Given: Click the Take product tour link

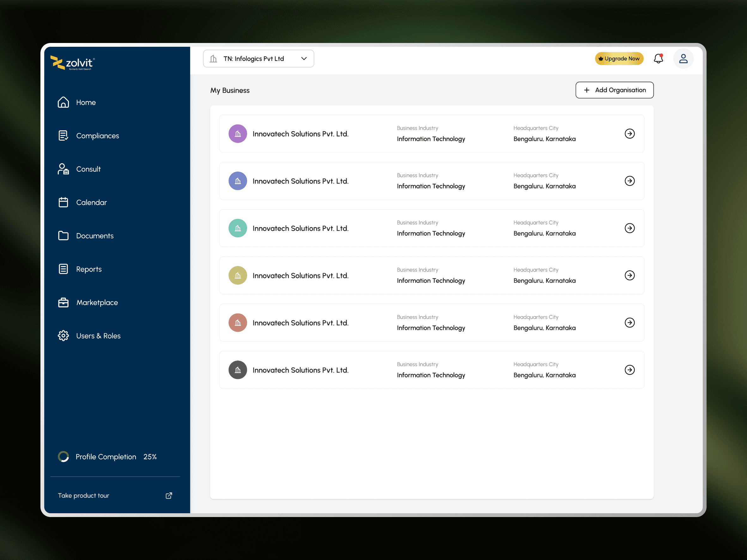Looking at the screenshot, I should (x=83, y=496).
